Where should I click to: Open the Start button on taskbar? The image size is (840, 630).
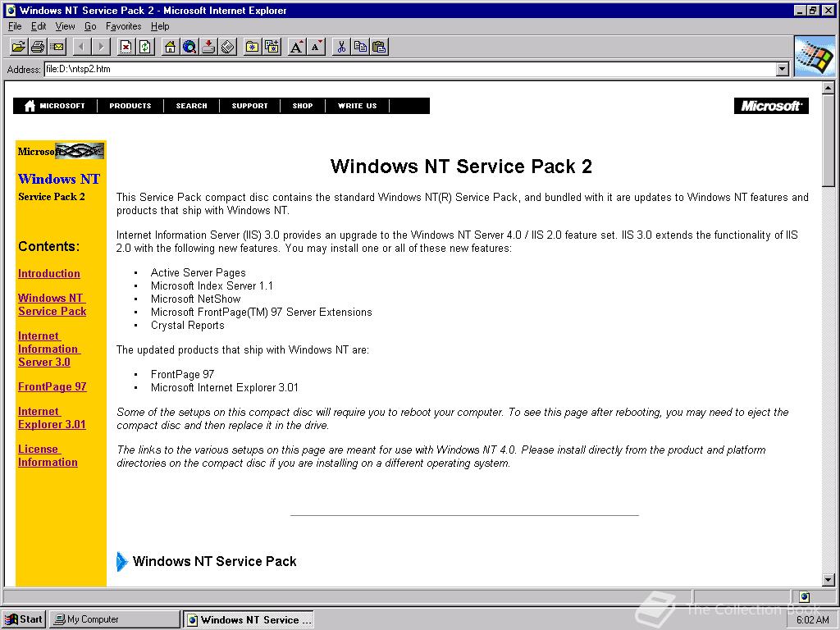(x=24, y=619)
